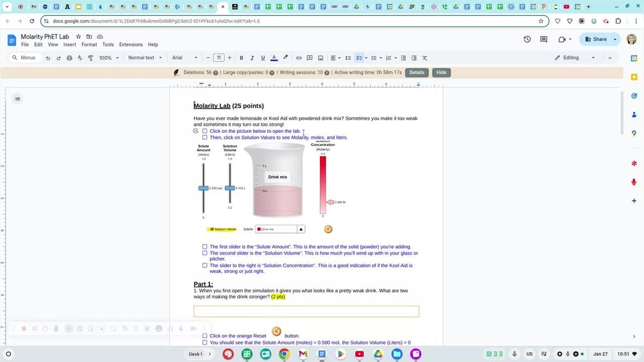Image resolution: width=644 pixels, height=362 pixels.
Task: Click the print icon in toolbar
Action: click(x=69, y=58)
